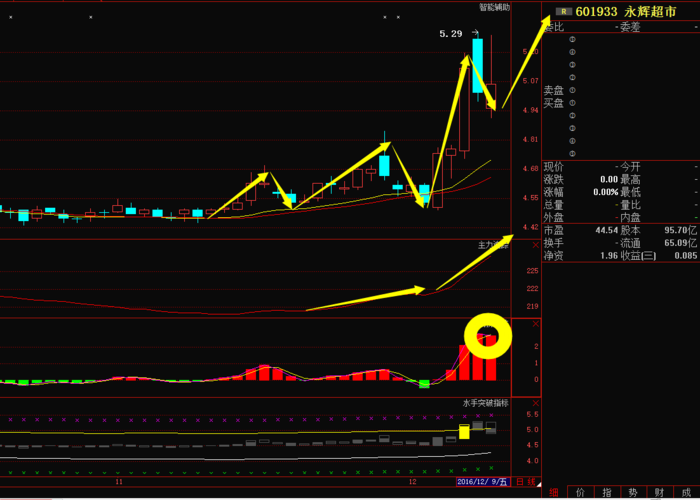
Task: Click the 5.5 axis value in 水手 panel
Action: [531, 415]
